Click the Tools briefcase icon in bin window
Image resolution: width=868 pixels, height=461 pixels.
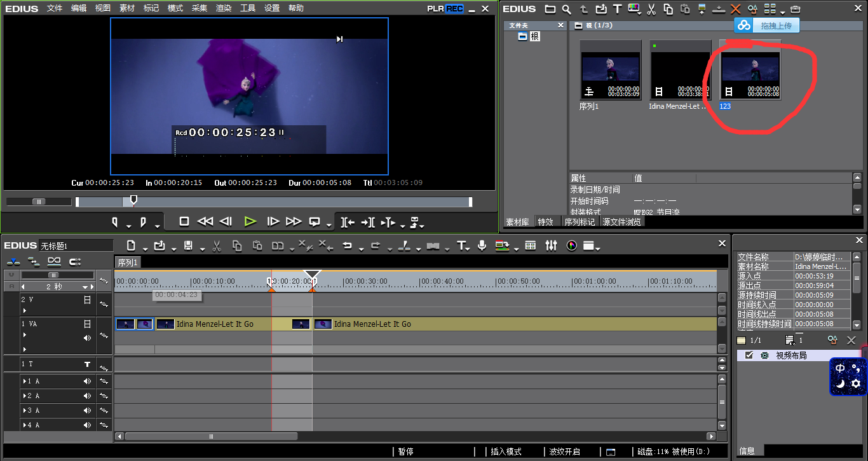tap(796, 10)
